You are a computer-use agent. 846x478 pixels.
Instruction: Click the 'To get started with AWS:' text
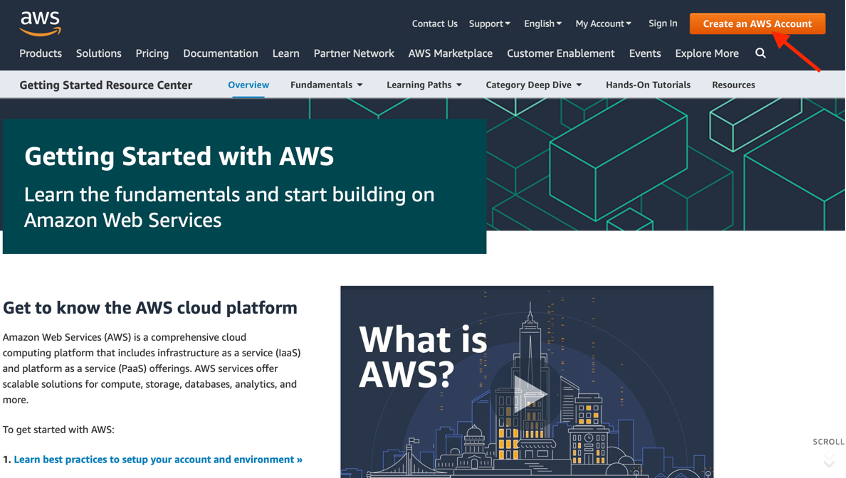pos(58,429)
